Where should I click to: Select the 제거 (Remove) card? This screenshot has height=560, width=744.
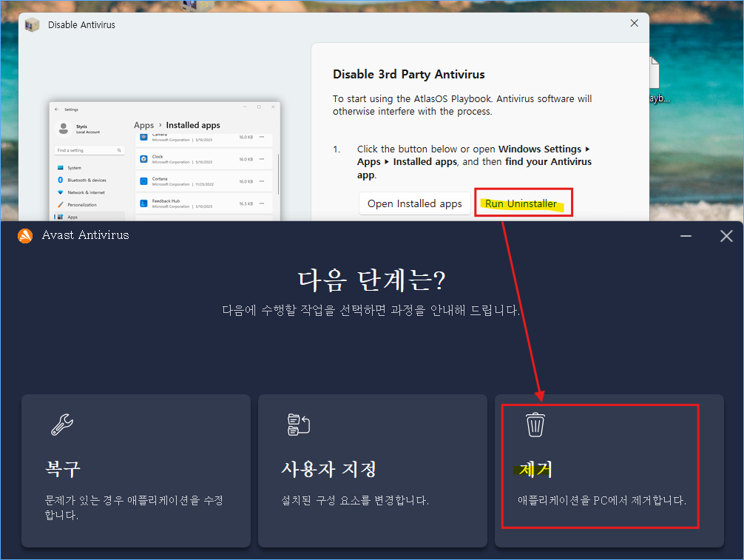609,470
